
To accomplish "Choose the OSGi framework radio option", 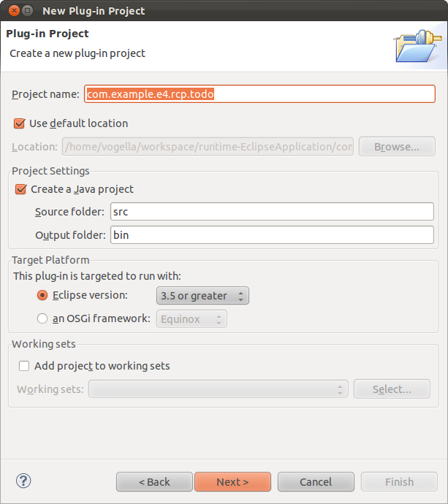I will (42, 318).
